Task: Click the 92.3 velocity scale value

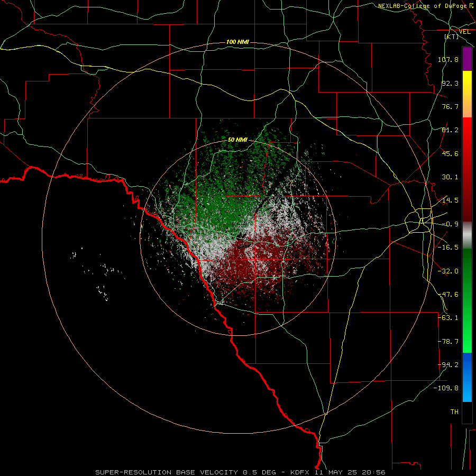Action: (450, 83)
